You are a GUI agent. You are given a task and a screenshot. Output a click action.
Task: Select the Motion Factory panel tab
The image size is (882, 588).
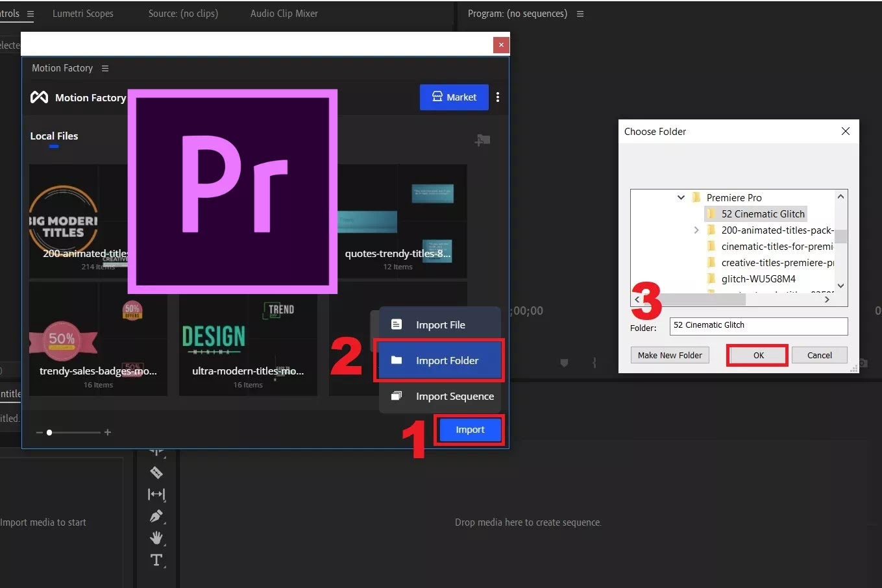62,68
